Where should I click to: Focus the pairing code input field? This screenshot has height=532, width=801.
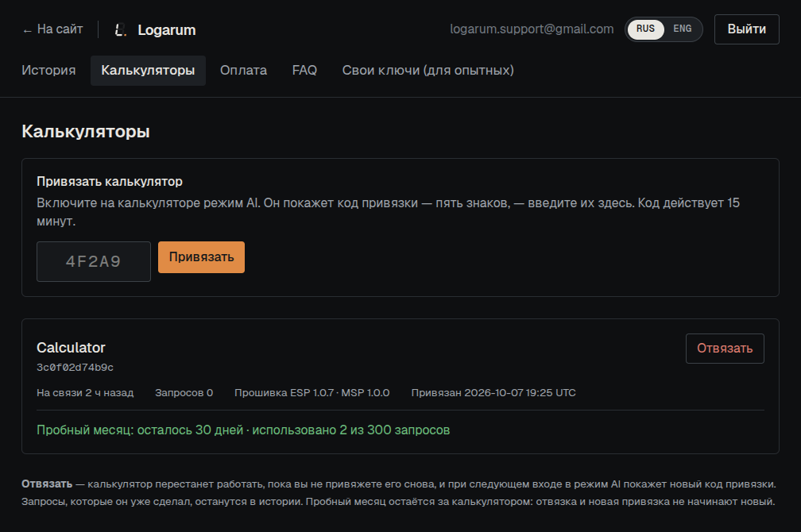[94, 261]
